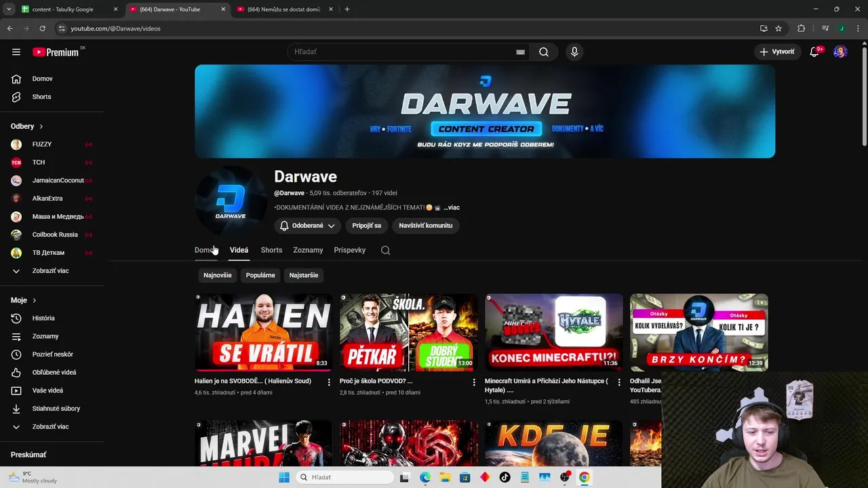Image resolution: width=868 pixels, height=488 pixels.
Task: Select the Najstaršie sort chip
Action: tap(304, 275)
